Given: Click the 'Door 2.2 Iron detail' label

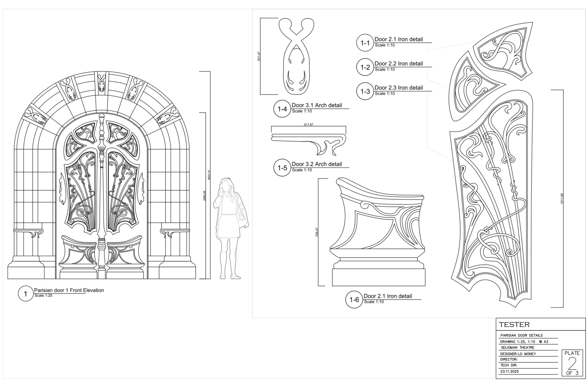Looking at the screenshot, I should pos(399,63).
